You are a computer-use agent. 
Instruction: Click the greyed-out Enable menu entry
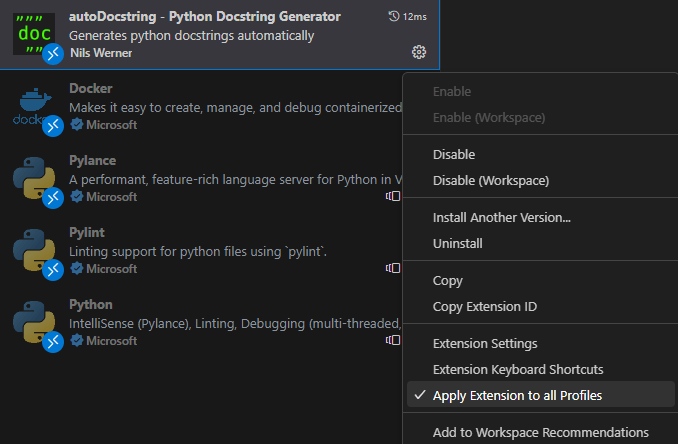tap(540, 92)
